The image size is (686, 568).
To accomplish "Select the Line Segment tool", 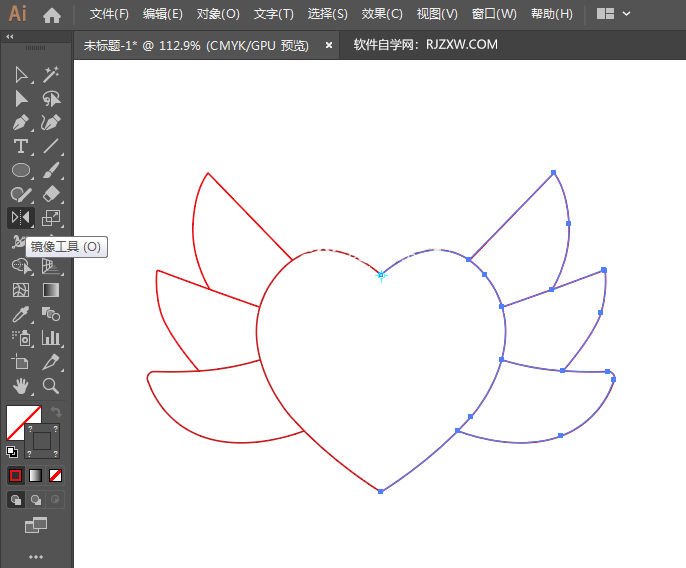I will click(x=51, y=146).
